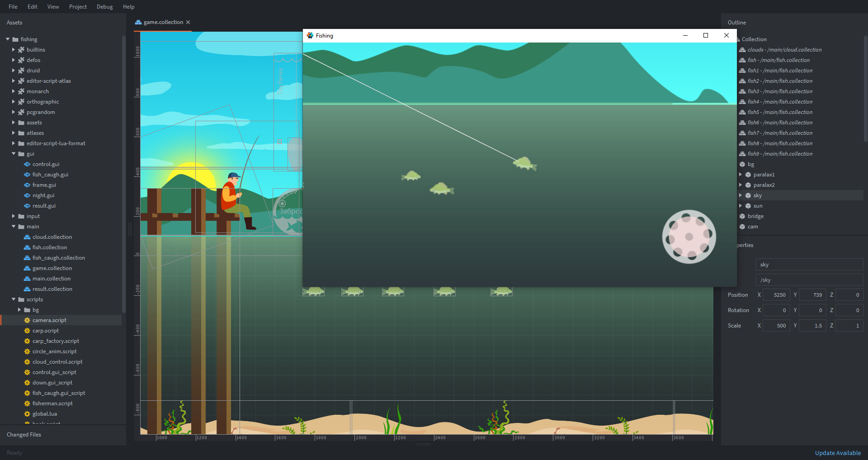Click the builtins package icon
Viewport: 868px width, 460px height.
[22, 49]
